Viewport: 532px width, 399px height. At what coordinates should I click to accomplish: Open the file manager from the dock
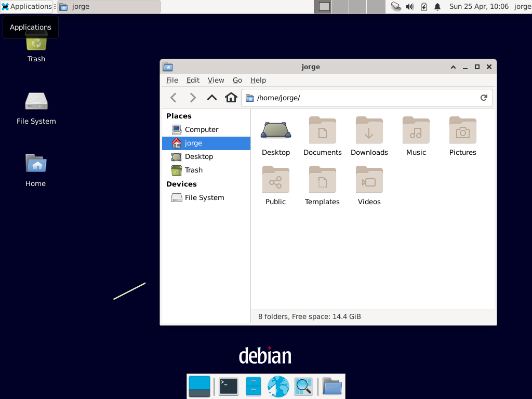click(x=331, y=387)
